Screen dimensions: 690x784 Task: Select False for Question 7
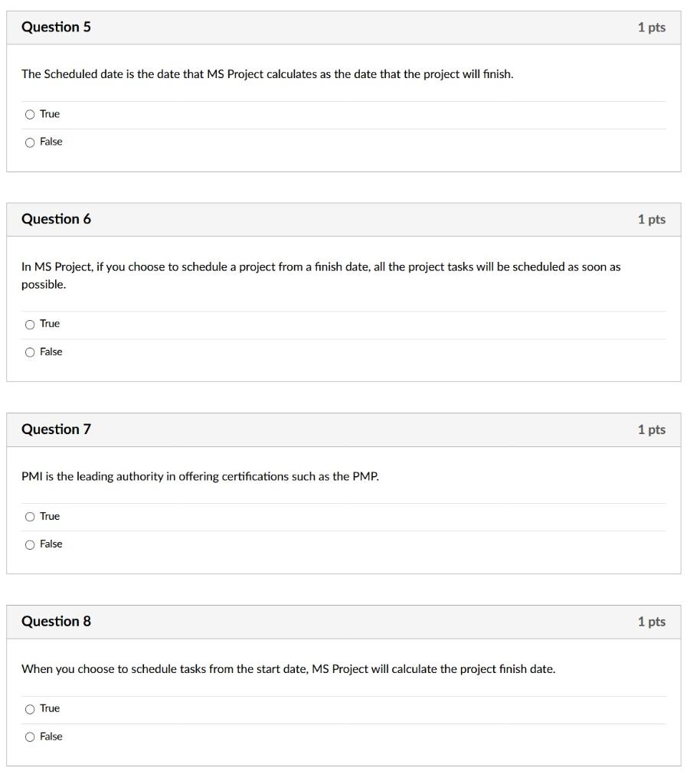[31, 544]
